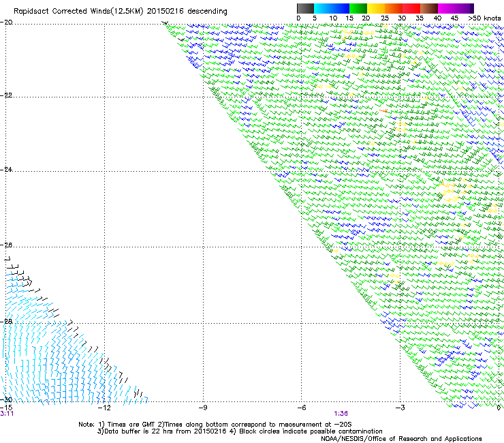Click the brown 35-40 knots legend segment
Viewport: 504px width, 443px height.
coord(429,8)
